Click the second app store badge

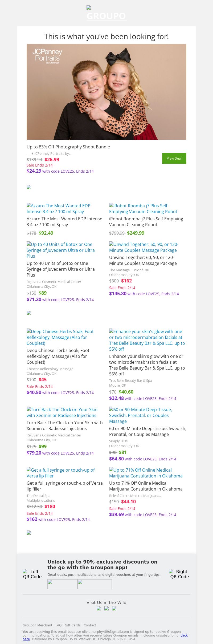95,584
